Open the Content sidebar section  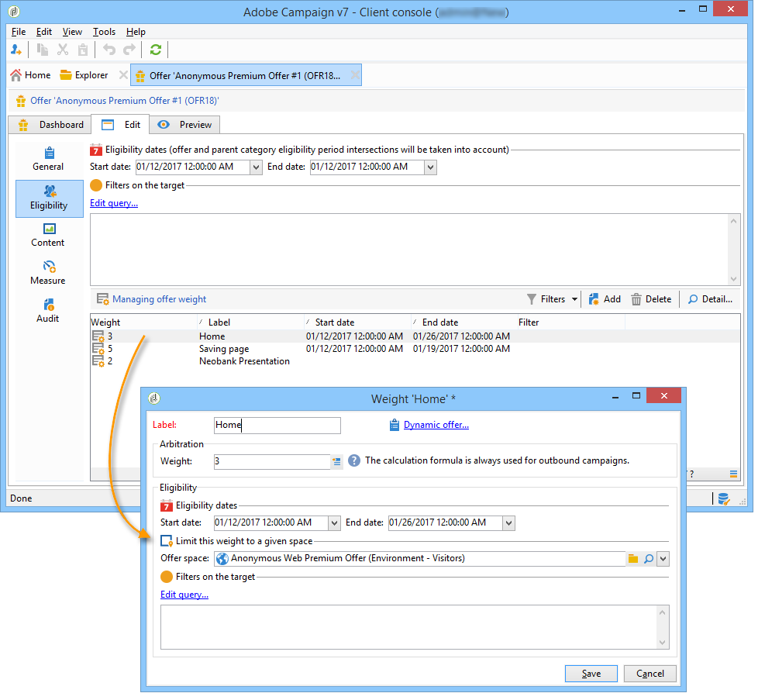pos(48,236)
